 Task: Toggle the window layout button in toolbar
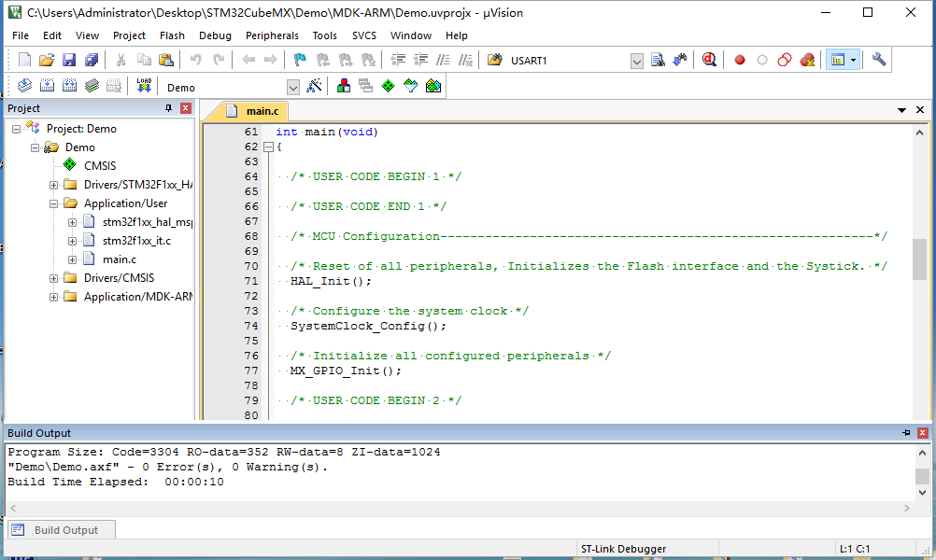(838, 60)
